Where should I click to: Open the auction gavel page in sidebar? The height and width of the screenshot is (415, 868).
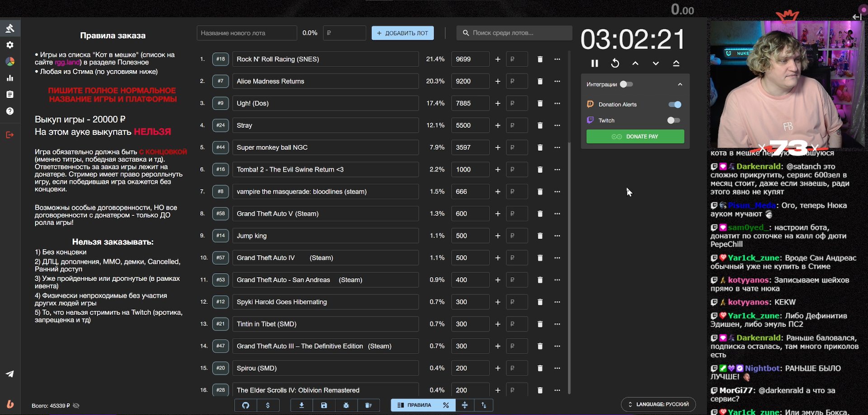(10, 28)
